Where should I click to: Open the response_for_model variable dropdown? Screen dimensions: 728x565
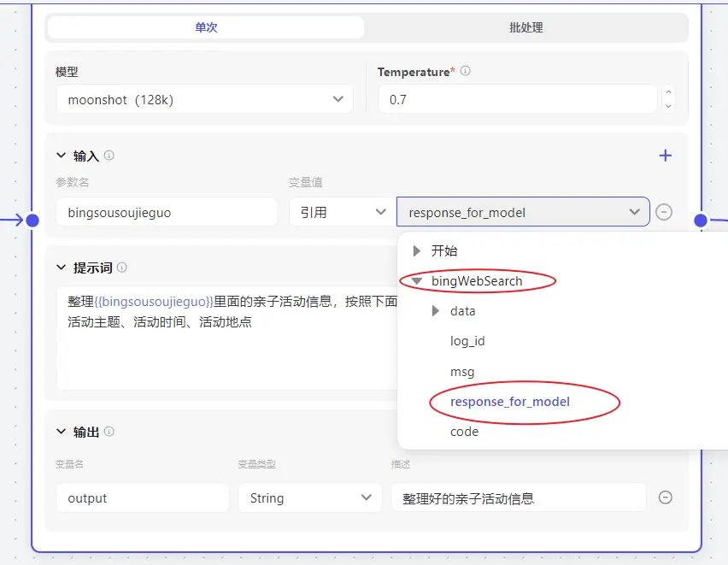click(x=523, y=212)
